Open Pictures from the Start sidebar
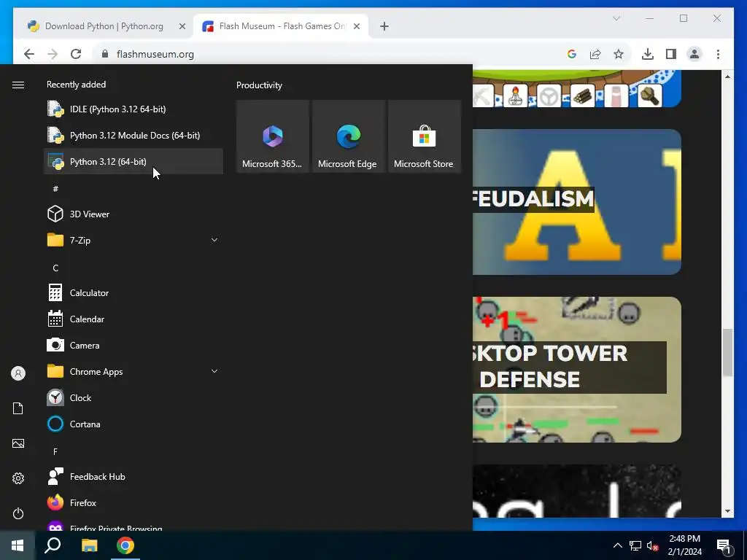Image resolution: width=747 pixels, height=560 pixels. click(18, 443)
